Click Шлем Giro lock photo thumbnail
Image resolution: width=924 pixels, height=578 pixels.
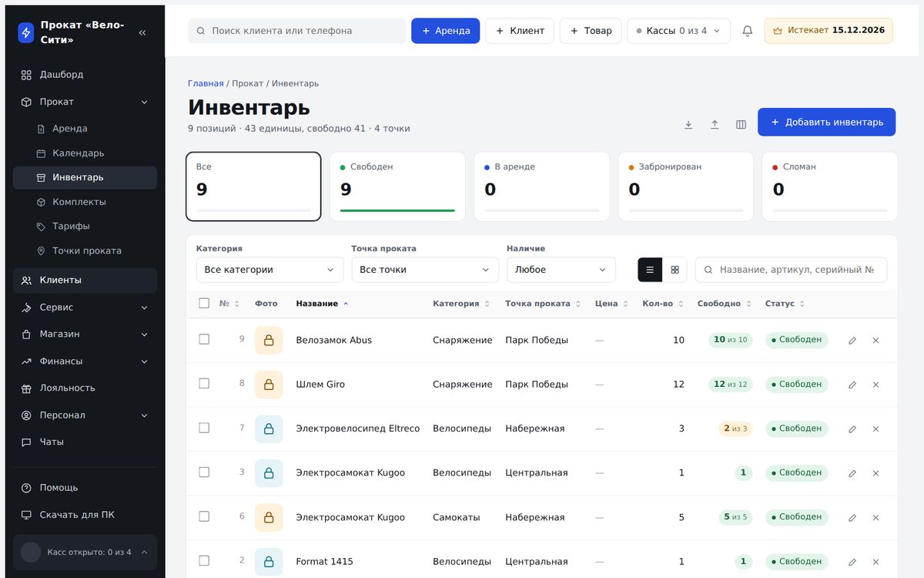pos(269,385)
